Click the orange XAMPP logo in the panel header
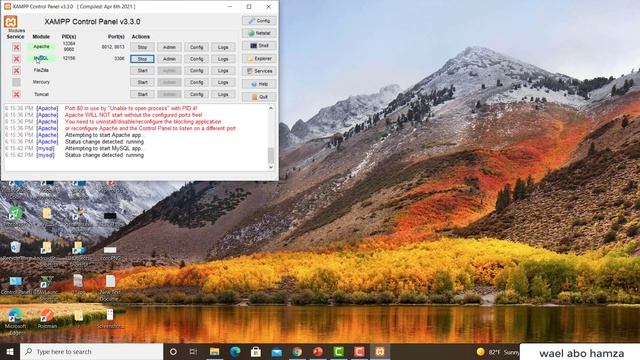Image resolution: width=640 pixels, height=360 pixels. [11, 22]
